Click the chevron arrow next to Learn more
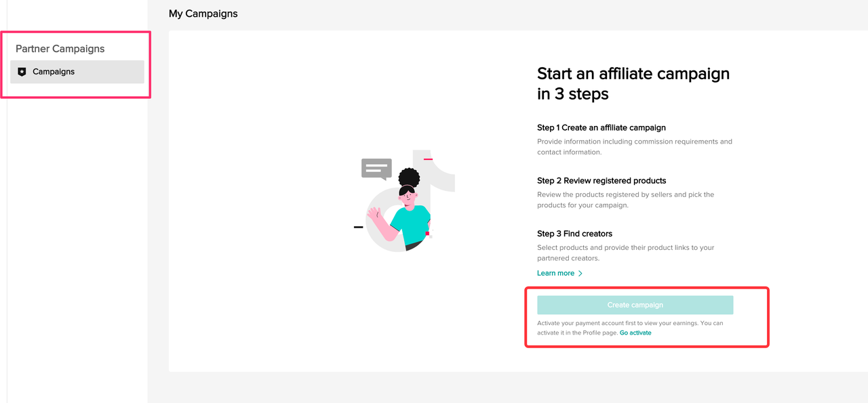The width and height of the screenshot is (868, 403). (580, 273)
